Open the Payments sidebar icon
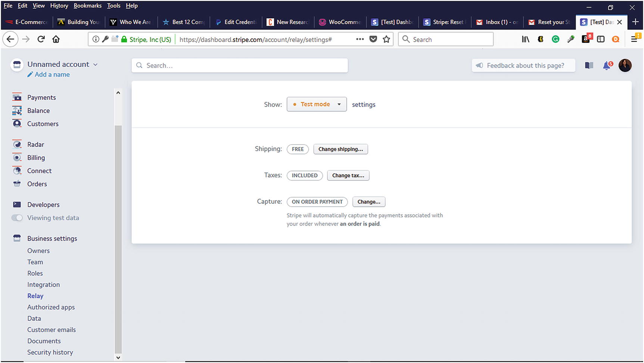 (17, 97)
